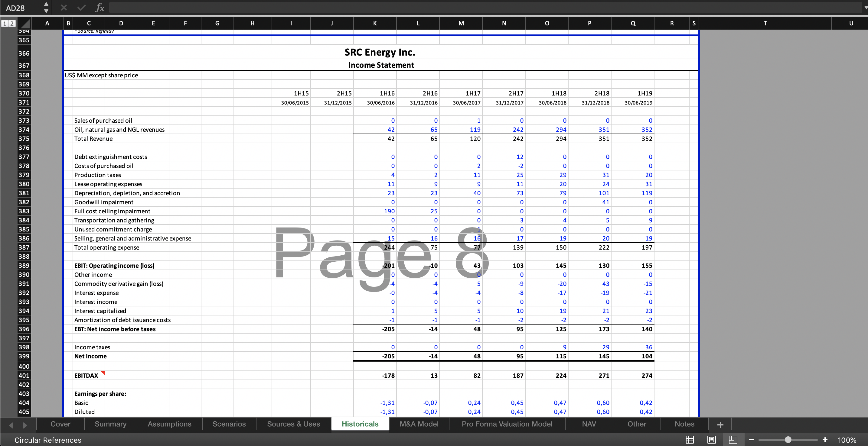Click the Production taxes label
The height and width of the screenshot is (446, 868).
click(97, 175)
